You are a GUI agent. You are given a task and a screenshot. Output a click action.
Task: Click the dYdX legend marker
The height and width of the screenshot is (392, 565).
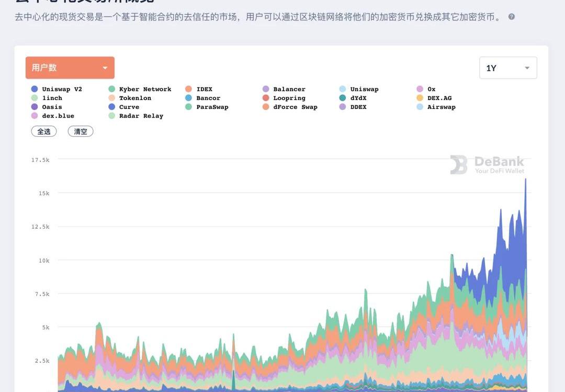pyautogui.click(x=343, y=98)
